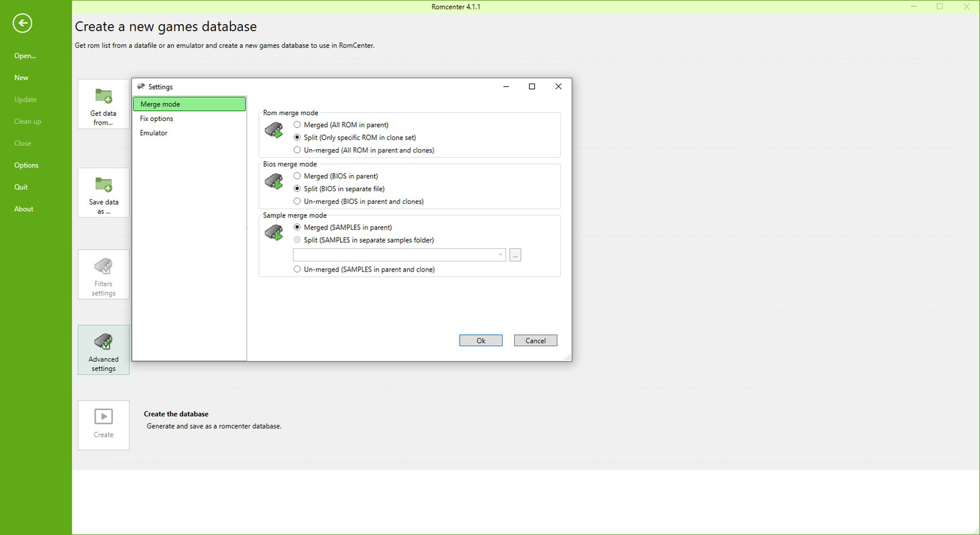Click About in the green sidebar
Screen dimensions: 980x535
(x=23, y=209)
